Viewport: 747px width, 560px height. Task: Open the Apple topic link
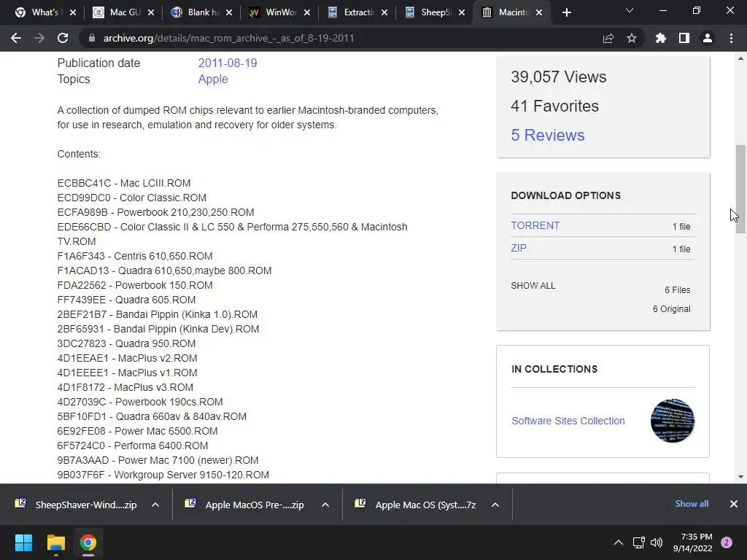coord(213,79)
